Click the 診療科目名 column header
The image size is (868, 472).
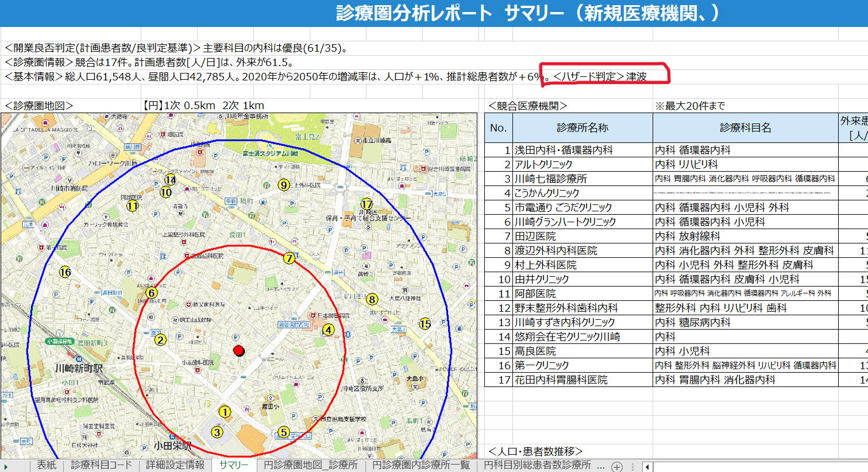click(746, 127)
